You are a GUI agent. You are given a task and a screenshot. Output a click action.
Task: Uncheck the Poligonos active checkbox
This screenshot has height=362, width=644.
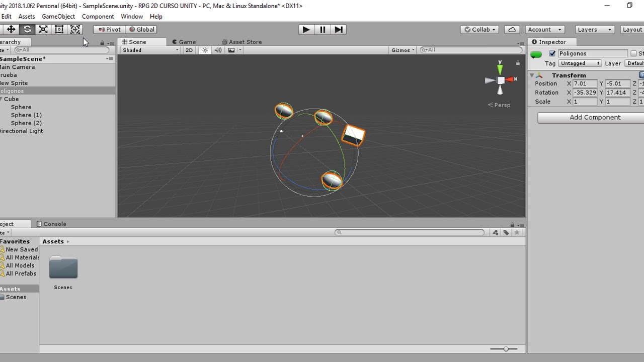[552, 54]
